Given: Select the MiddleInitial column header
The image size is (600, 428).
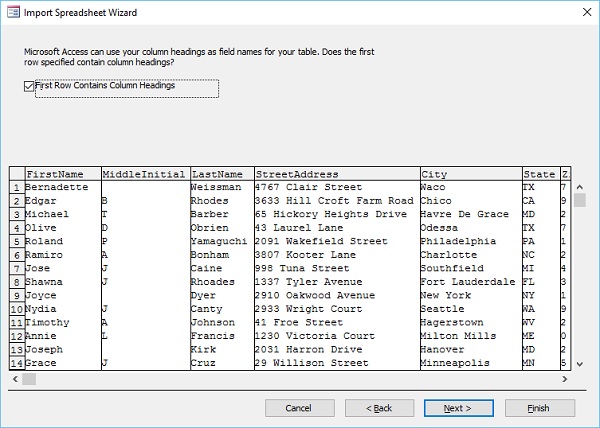Looking at the screenshot, I should 146,174.
